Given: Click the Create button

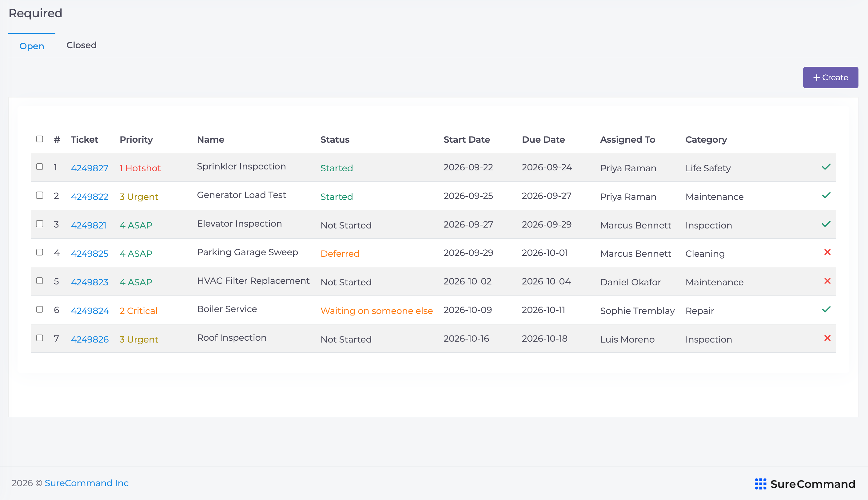Looking at the screenshot, I should pyautogui.click(x=830, y=77).
